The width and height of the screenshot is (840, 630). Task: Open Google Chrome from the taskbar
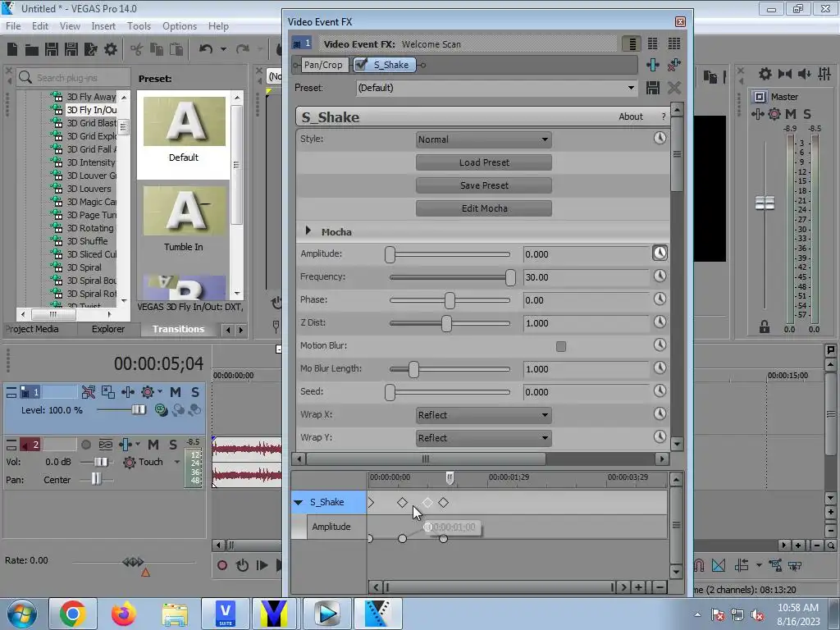click(73, 614)
